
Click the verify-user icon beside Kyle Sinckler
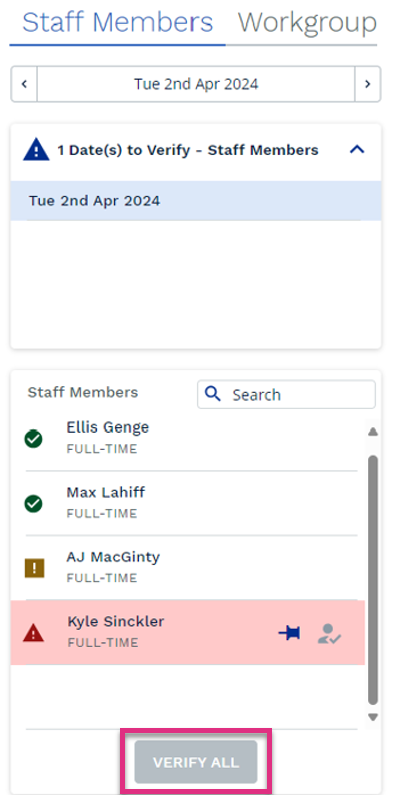pos(329,634)
